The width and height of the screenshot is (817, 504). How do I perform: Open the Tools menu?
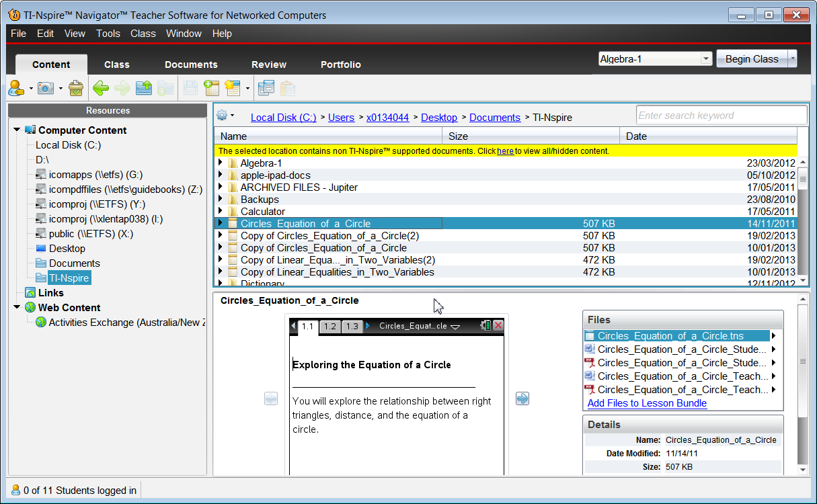[108, 34]
